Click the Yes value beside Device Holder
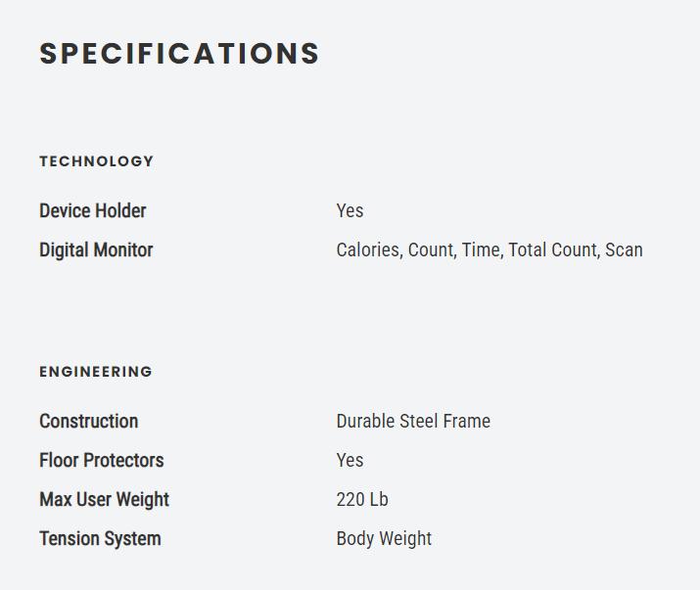The height and width of the screenshot is (590, 700). coord(350,210)
